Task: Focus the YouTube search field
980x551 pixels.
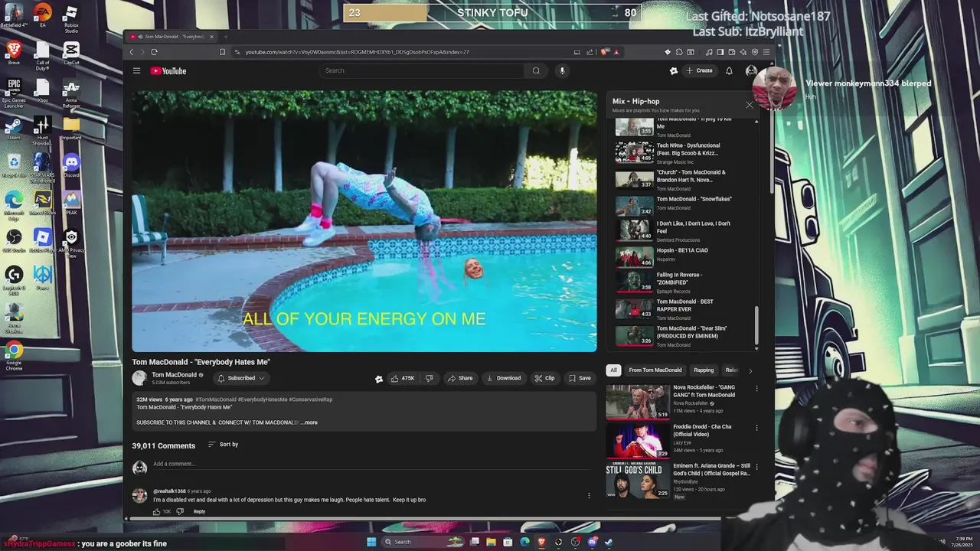Action: click(x=422, y=70)
